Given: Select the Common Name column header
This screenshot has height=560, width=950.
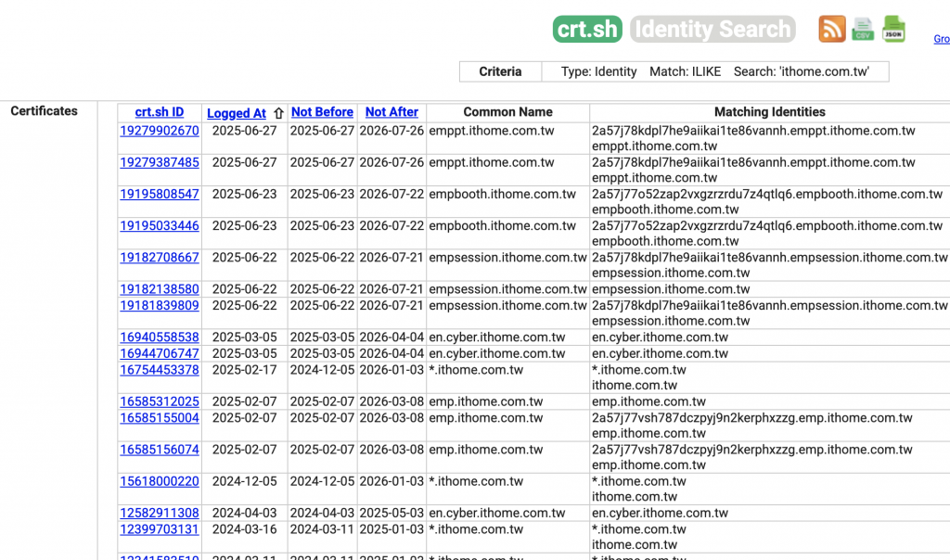Looking at the screenshot, I should pyautogui.click(x=507, y=112).
